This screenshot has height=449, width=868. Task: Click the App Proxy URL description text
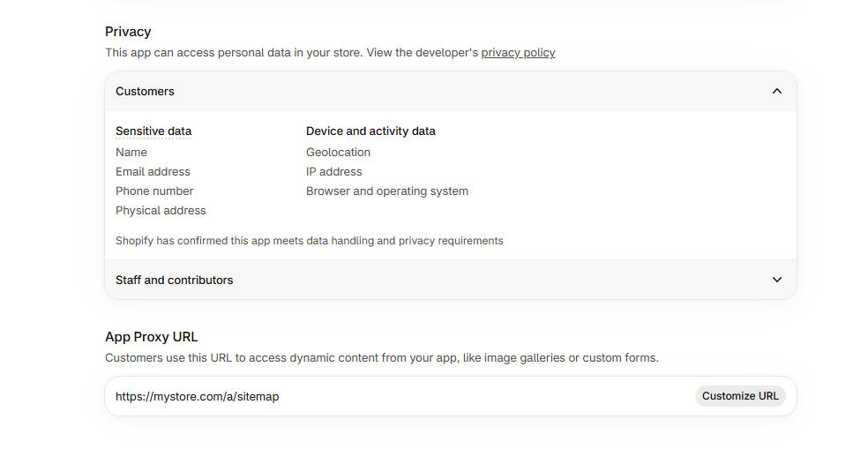pyautogui.click(x=382, y=357)
